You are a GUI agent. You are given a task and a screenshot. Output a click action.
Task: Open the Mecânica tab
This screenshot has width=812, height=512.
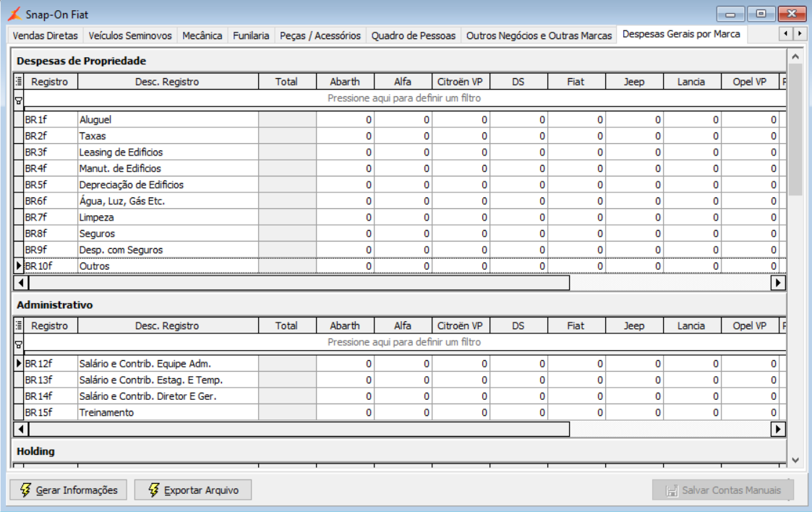tap(202, 35)
